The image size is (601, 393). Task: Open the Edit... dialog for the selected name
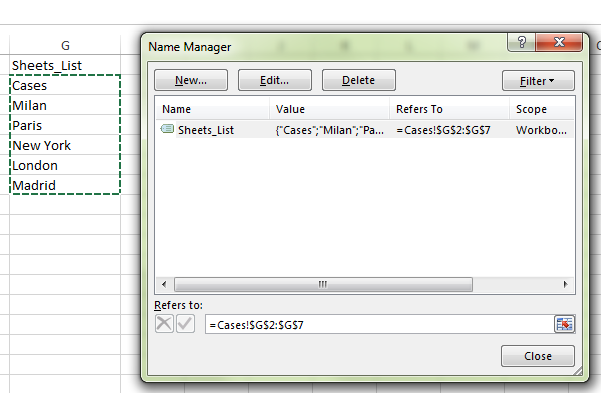click(274, 80)
